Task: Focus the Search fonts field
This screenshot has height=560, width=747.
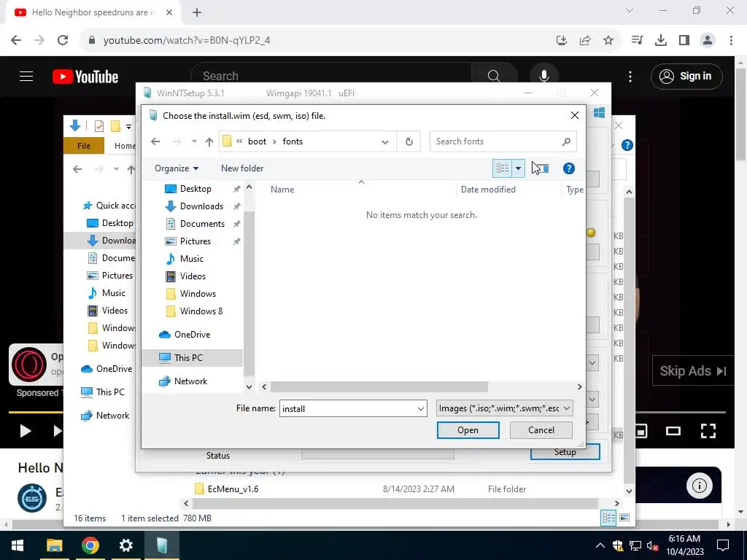Action: pyautogui.click(x=496, y=141)
